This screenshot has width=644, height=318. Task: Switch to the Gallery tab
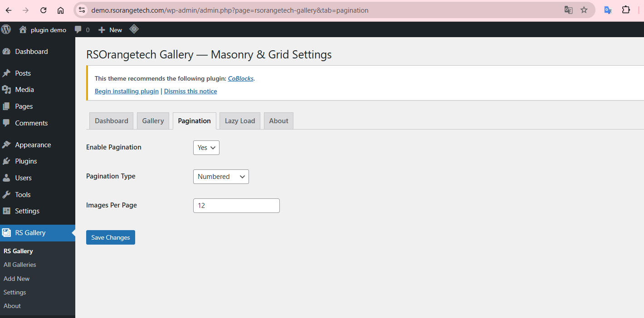(x=153, y=121)
